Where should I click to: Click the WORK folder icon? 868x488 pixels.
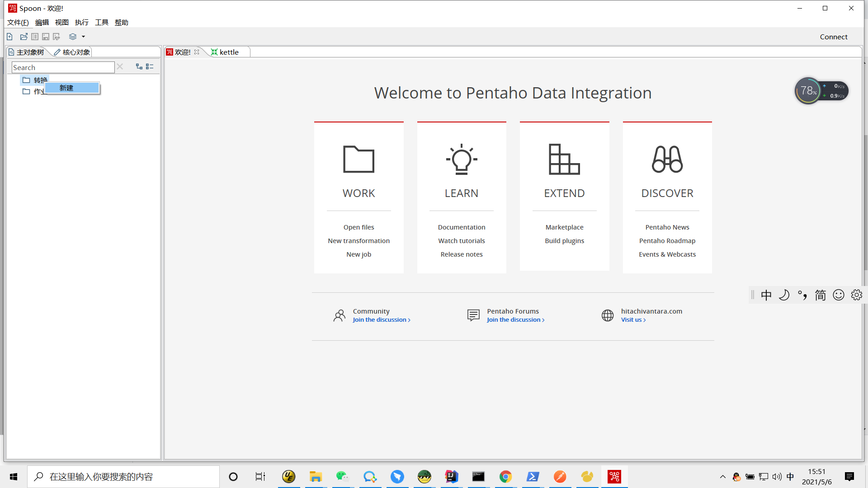(x=359, y=159)
